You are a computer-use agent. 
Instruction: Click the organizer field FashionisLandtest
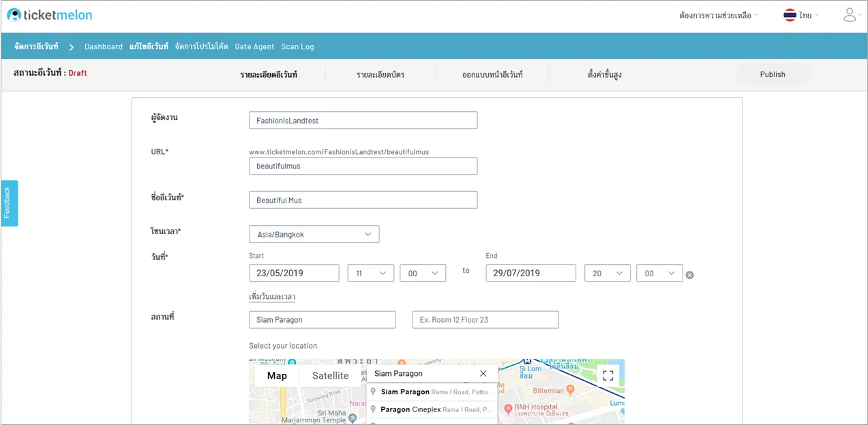pyautogui.click(x=363, y=120)
